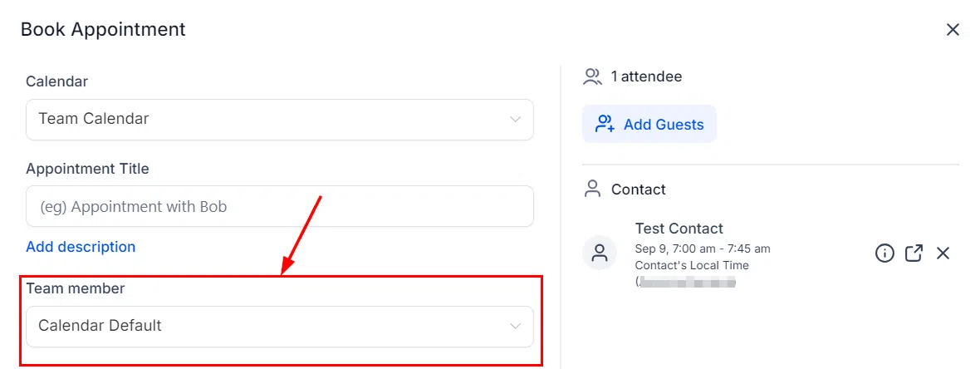The image size is (980, 369).
Task: Click the Contact section person icon
Action: (x=592, y=189)
